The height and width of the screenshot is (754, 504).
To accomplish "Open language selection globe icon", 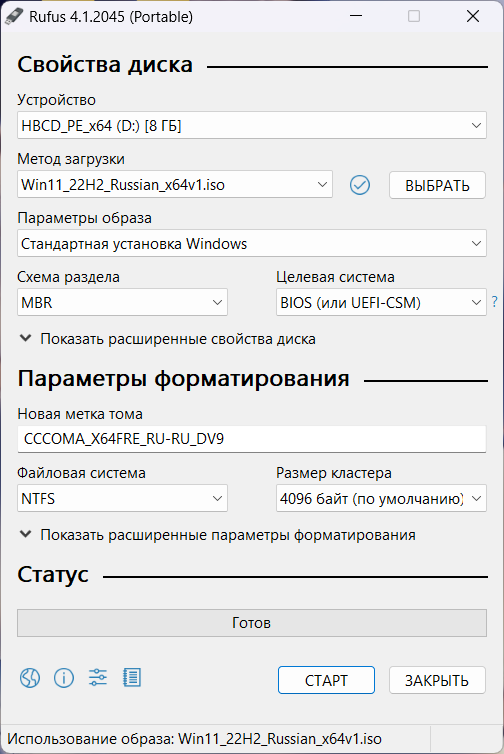I will [30, 678].
